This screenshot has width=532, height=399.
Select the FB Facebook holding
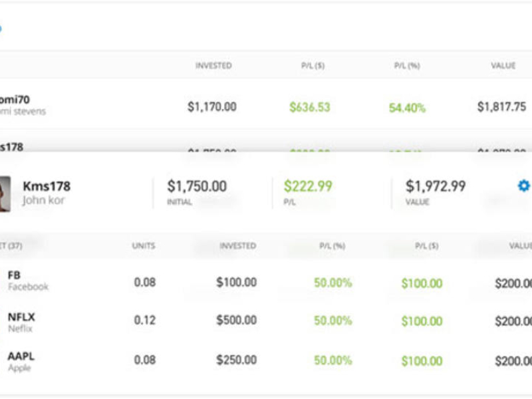pos(28,280)
